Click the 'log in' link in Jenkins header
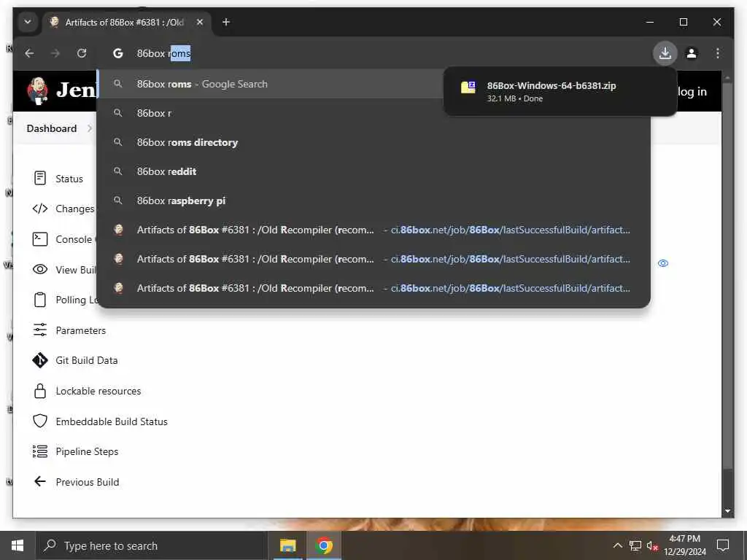 (x=692, y=91)
